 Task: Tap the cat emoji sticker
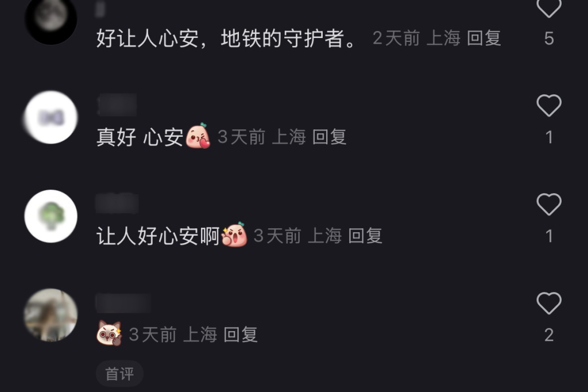[109, 333]
